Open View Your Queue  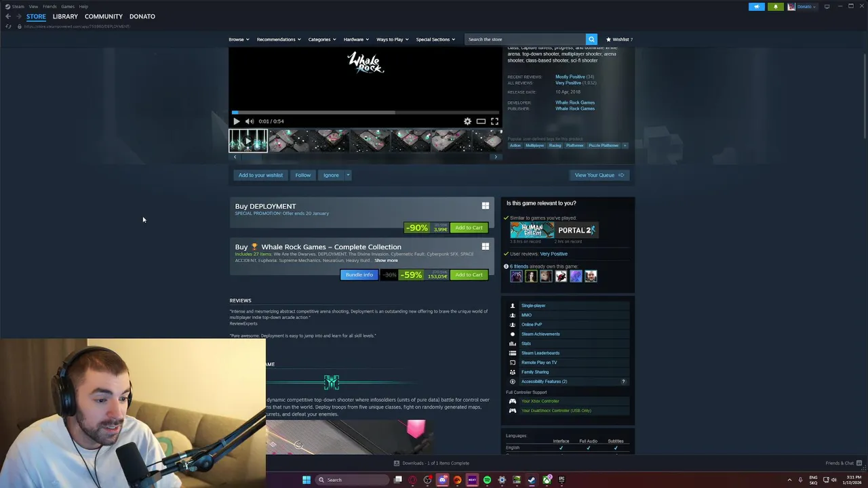599,175
